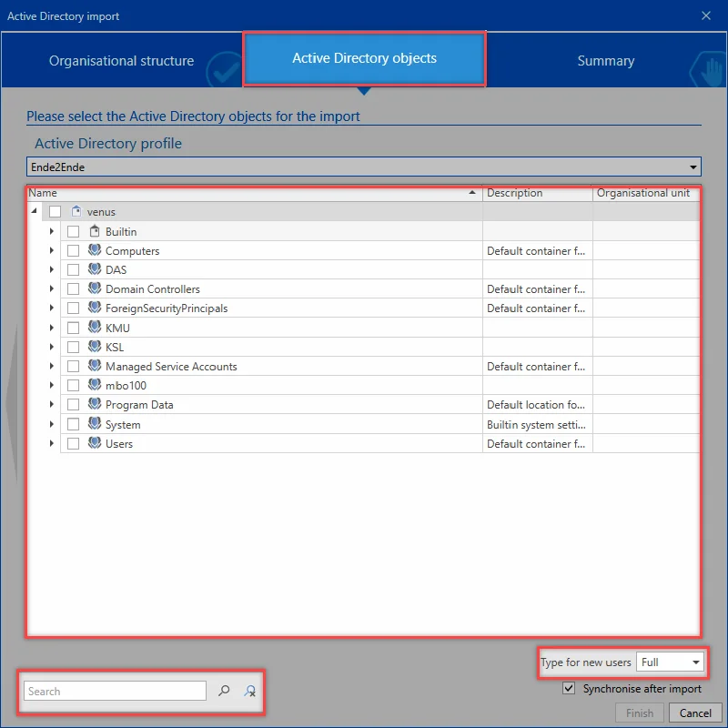
Task: Expand the Domain Controllers node
Action: tap(52, 288)
